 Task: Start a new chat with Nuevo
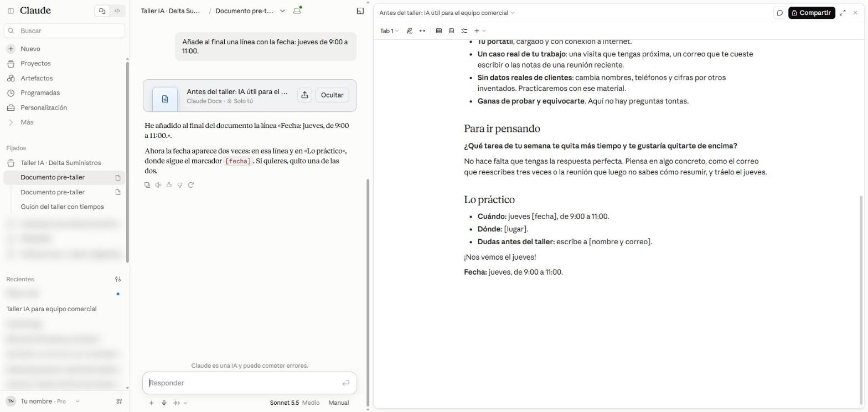(64, 49)
